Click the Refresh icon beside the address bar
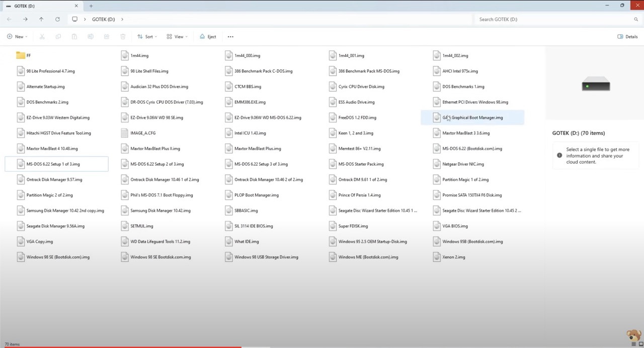The image size is (644, 348). 57,19
